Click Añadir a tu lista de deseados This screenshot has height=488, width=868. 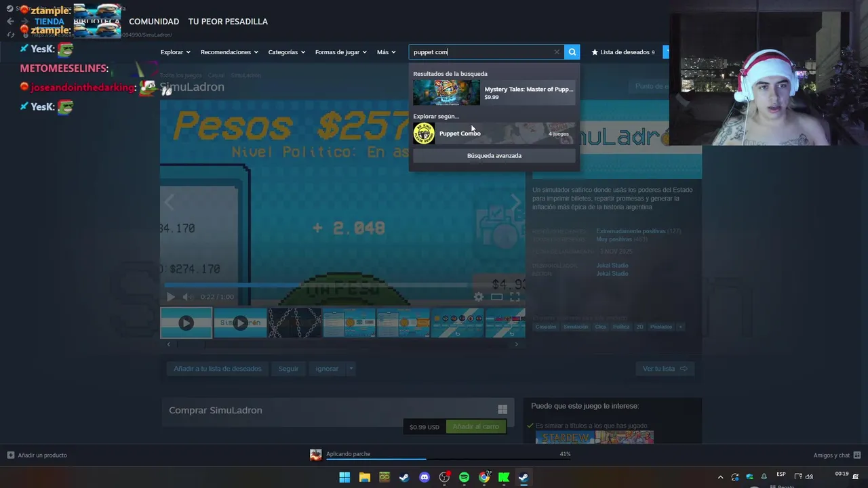pyautogui.click(x=217, y=369)
